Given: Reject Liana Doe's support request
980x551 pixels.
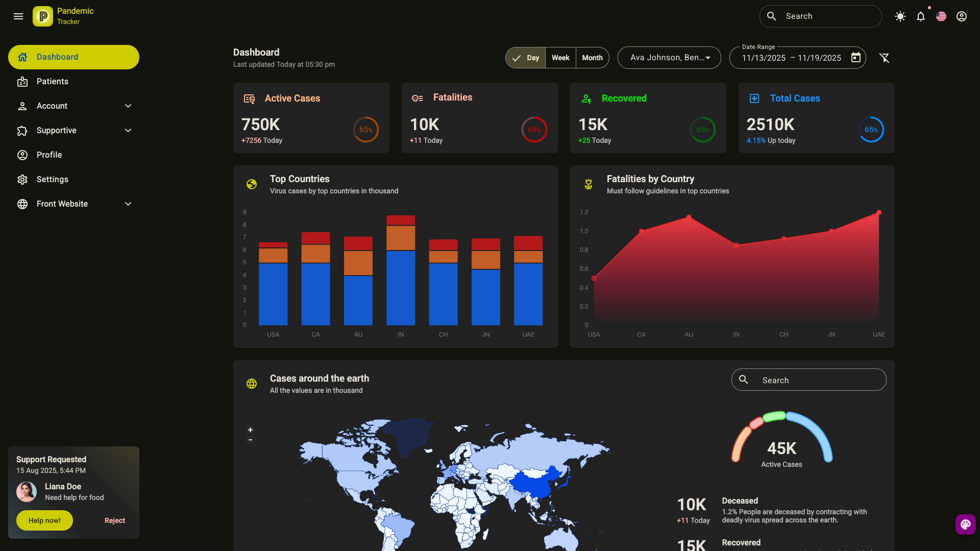Looking at the screenshot, I should pyautogui.click(x=114, y=520).
